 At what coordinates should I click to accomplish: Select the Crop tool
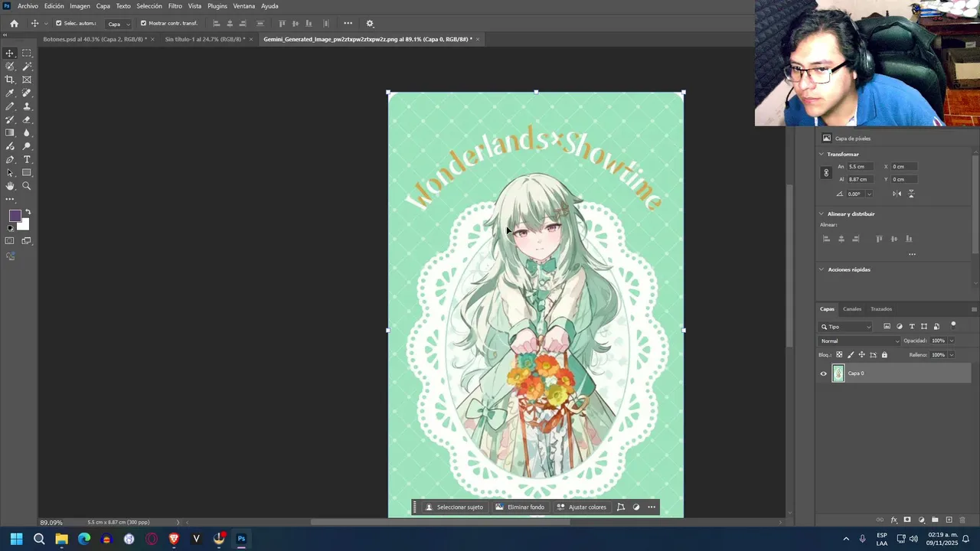(x=10, y=80)
